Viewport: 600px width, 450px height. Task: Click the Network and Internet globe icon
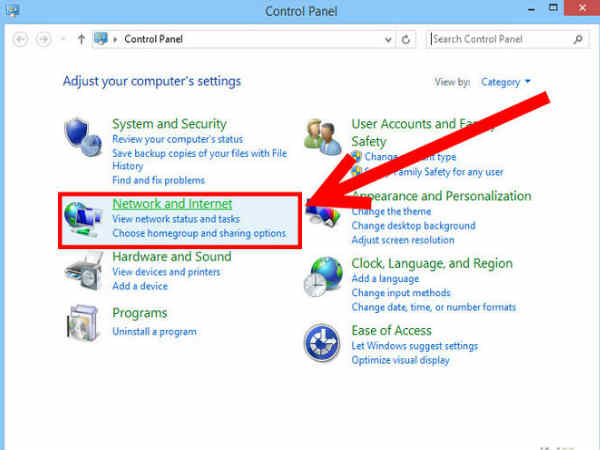click(83, 219)
